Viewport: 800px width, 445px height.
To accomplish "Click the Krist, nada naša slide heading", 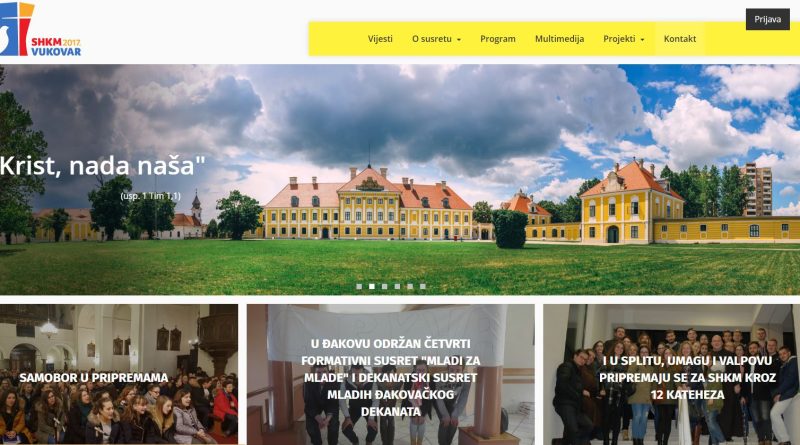I will pyautogui.click(x=102, y=166).
